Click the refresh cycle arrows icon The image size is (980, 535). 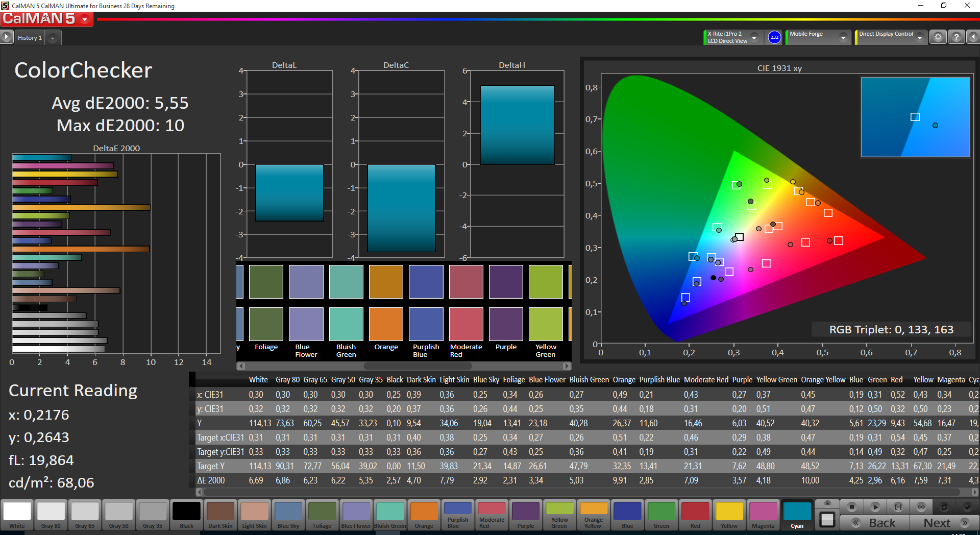point(944,507)
